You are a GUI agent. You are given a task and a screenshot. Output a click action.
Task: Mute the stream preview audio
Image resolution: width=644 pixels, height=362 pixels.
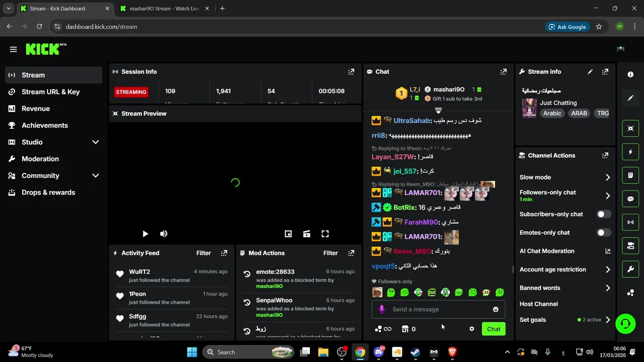tap(164, 234)
